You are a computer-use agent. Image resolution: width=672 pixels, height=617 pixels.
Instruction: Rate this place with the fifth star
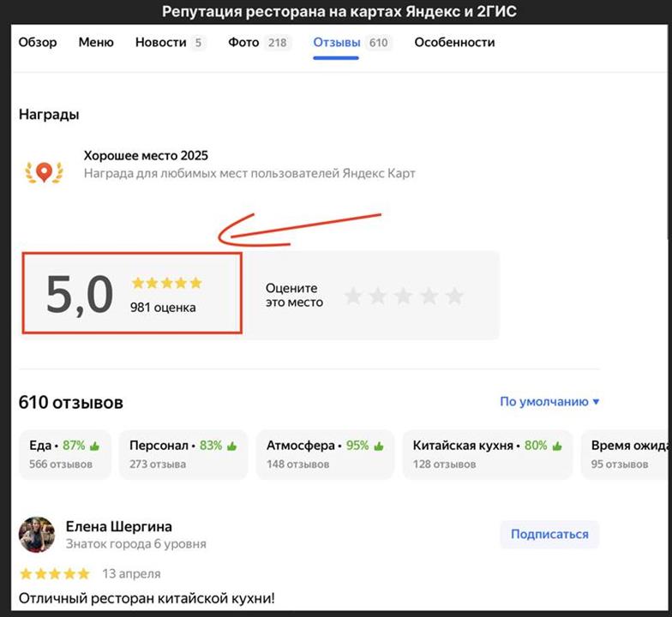click(x=454, y=297)
